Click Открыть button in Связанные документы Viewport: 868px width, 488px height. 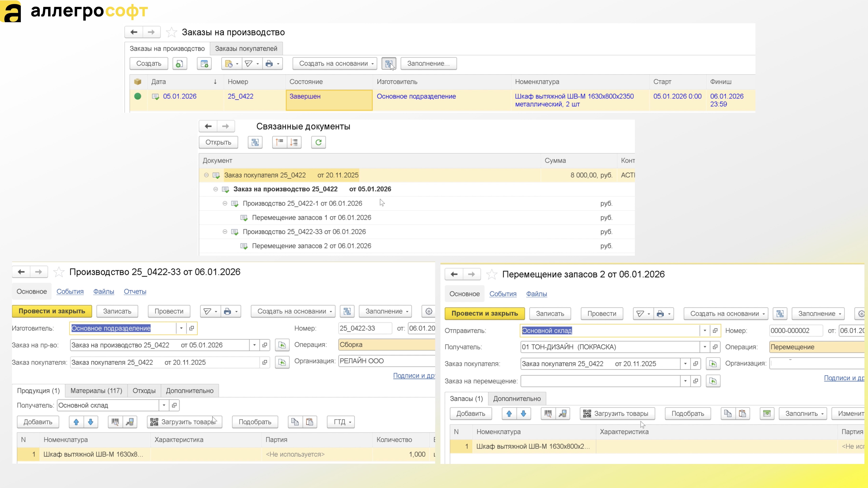218,142
